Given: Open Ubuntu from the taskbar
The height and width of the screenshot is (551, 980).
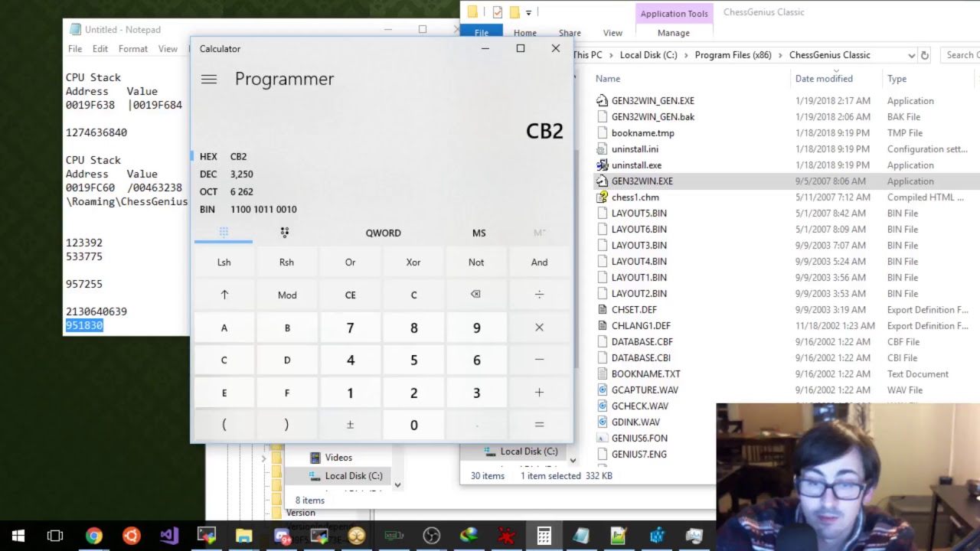Looking at the screenshot, I should (131, 536).
